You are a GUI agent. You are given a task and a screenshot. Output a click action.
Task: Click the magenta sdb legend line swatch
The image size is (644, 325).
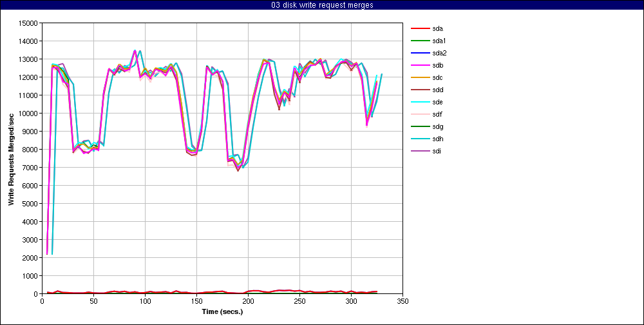click(x=419, y=65)
